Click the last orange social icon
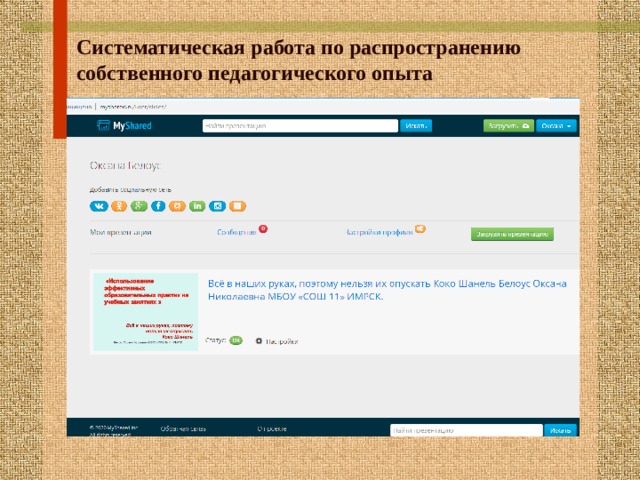 pos(238,206)
